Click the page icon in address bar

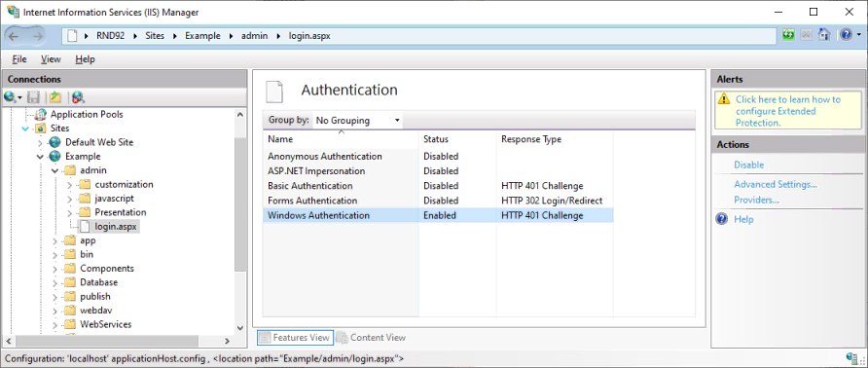coord(71,36)
